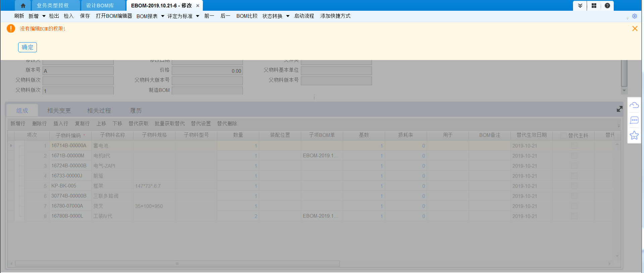Open the BOM报表 dropdown arrow
The image size is (644, 273).
pyautogui.click(x=163, y=16)
